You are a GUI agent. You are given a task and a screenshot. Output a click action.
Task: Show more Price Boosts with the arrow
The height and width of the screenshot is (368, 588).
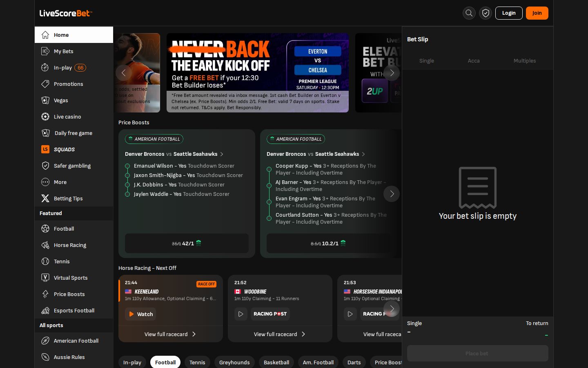(392, 194)
